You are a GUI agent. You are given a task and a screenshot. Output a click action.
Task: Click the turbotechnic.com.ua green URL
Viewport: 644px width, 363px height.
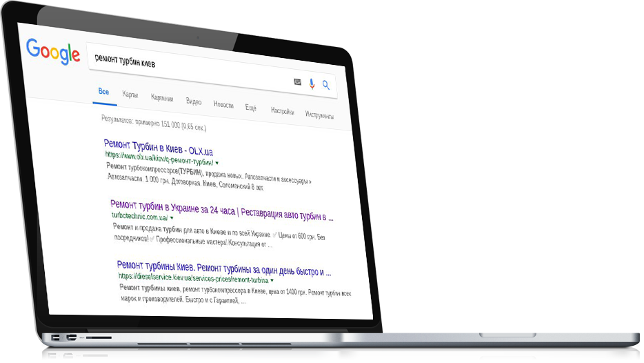[140, 216]
